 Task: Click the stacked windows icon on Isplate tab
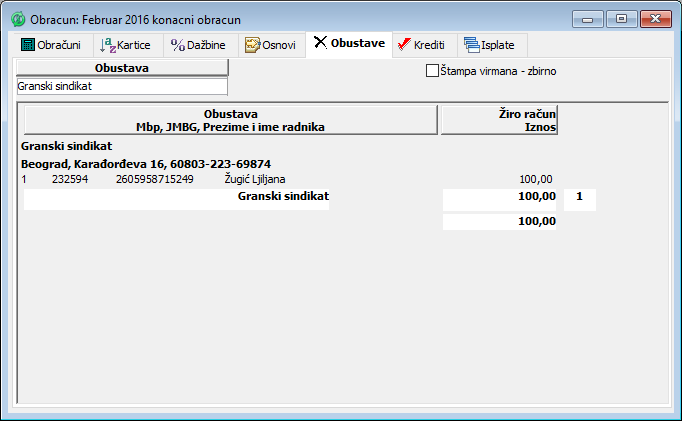471,45
